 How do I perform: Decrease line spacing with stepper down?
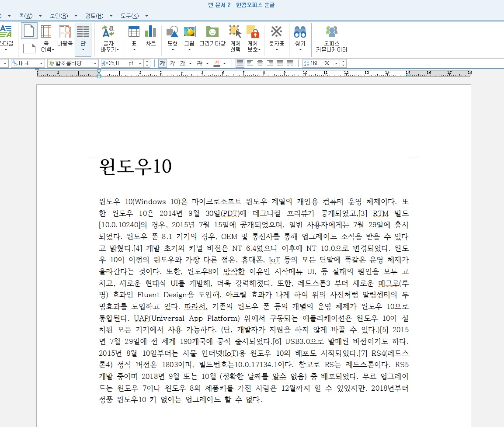343,65
